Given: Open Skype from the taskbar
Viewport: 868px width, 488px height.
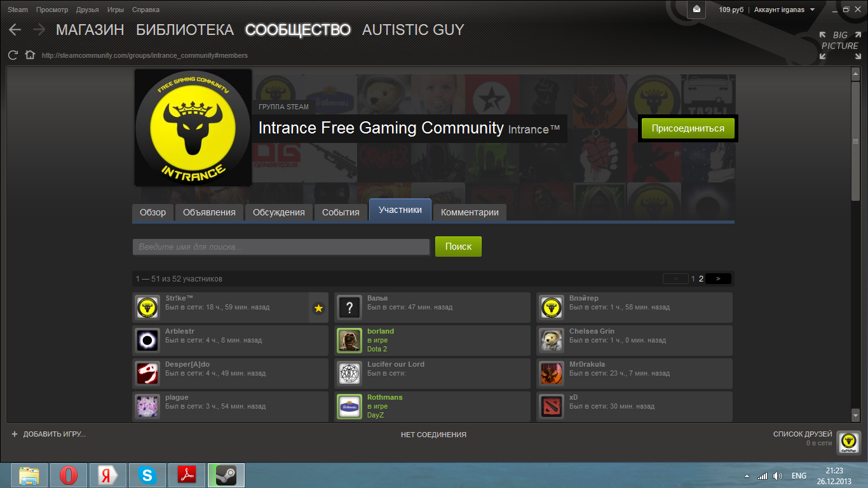Looking at the screenshot, I should click(147, 475).
